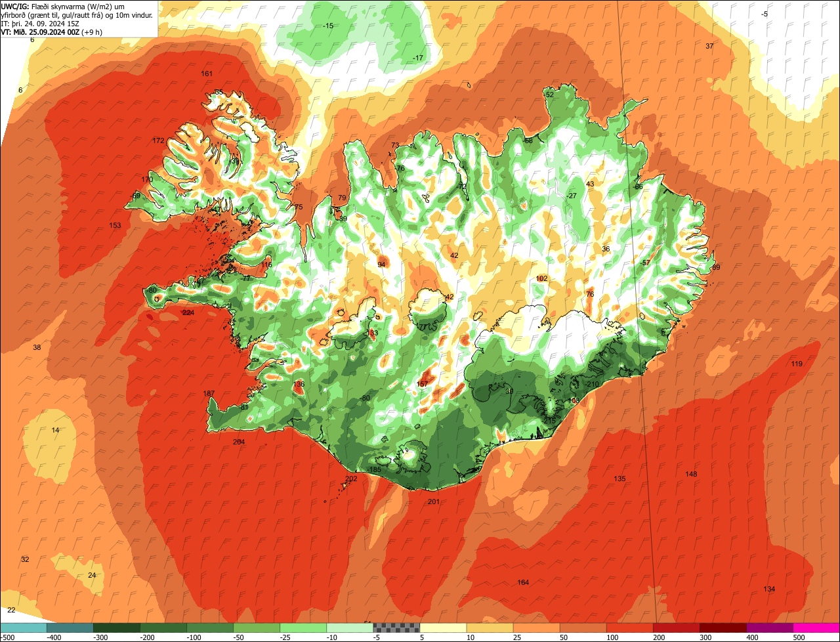Screen dimensions: 840x642
Task: Select the map value '89'
Action: (x=716, y=267)
